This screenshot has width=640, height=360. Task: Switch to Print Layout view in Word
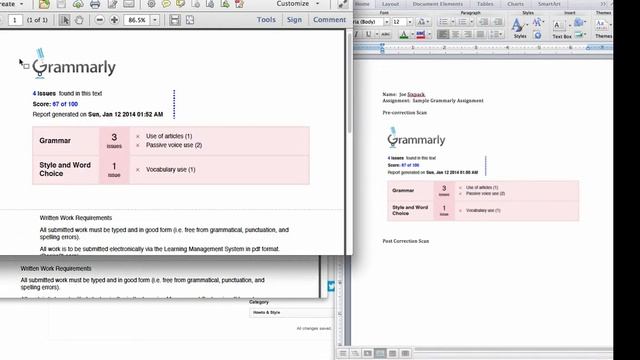[x=380, y=353]
